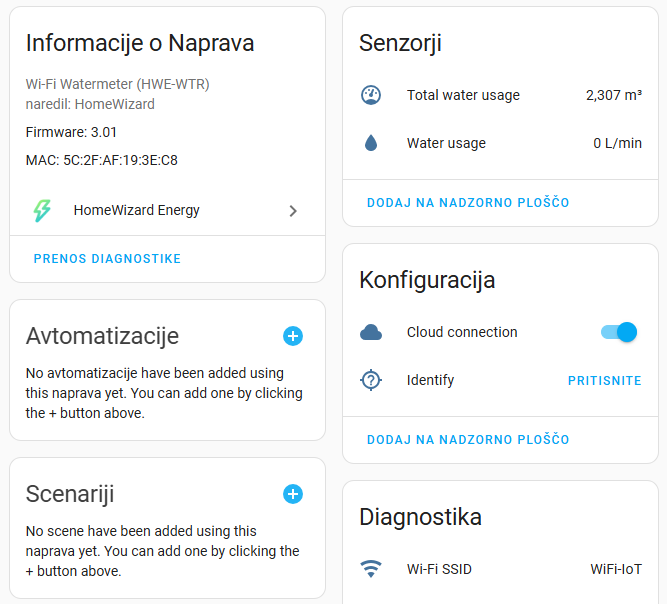This screenshot has width=667, height=604.
Task: Add Senzorji entities to dashboard
Action: click(468, 202)
